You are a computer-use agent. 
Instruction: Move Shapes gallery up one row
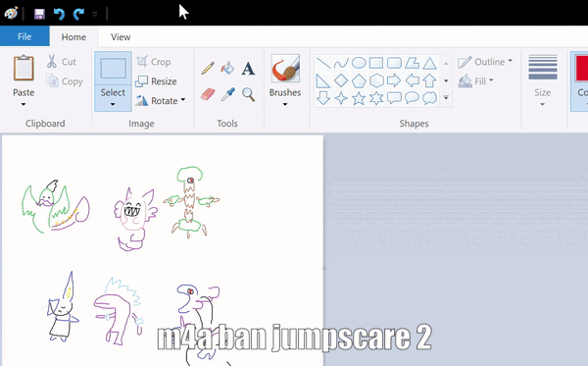pyautogui.click(x=446, y=64)
